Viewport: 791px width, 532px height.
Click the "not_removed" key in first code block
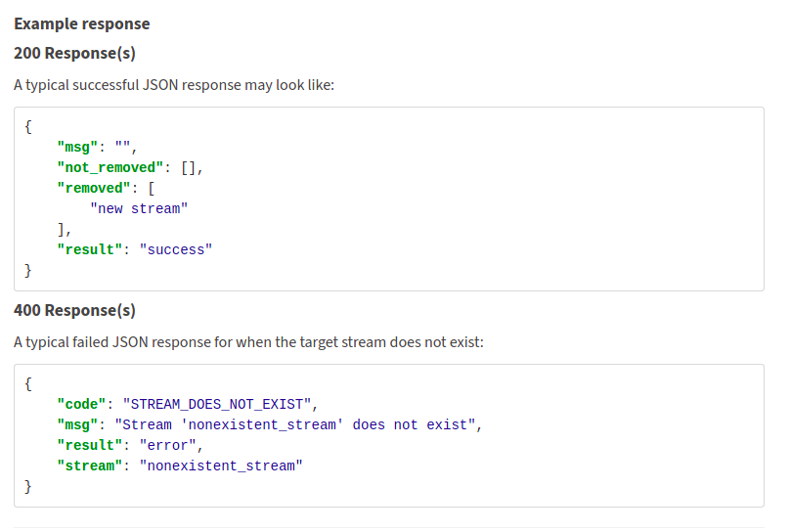point(110,167)
